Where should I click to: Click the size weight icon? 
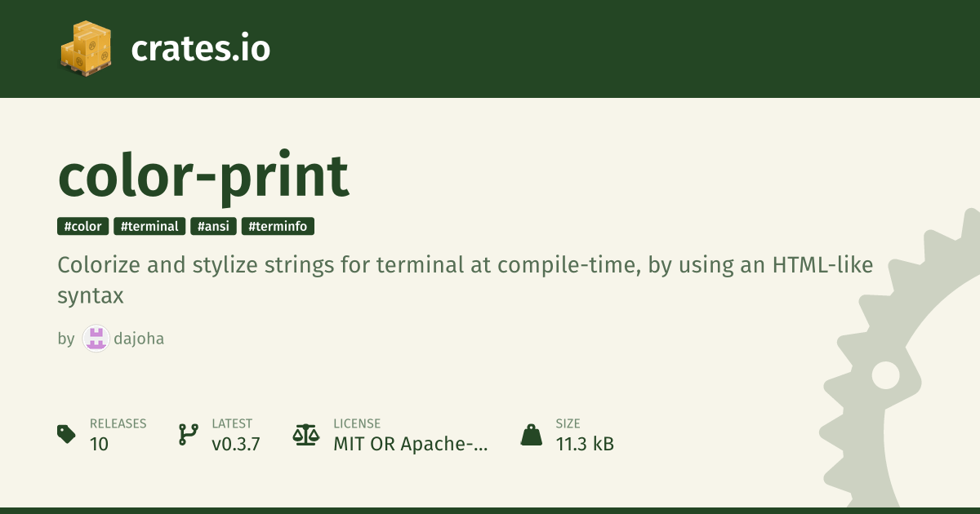pyautogui.click(x=532, y=434)
